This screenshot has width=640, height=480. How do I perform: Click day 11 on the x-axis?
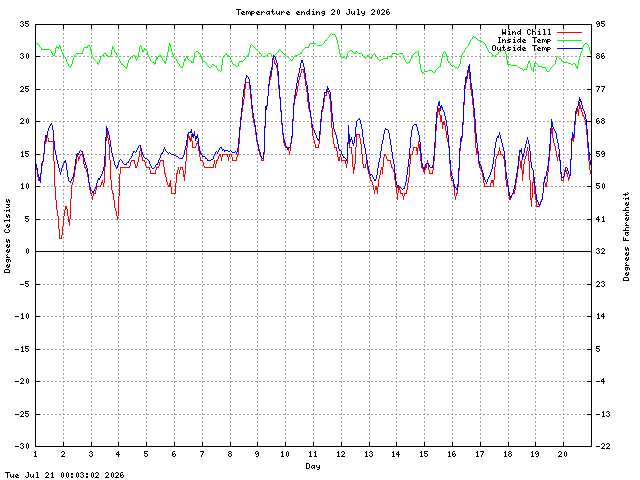tap(313, 454)
